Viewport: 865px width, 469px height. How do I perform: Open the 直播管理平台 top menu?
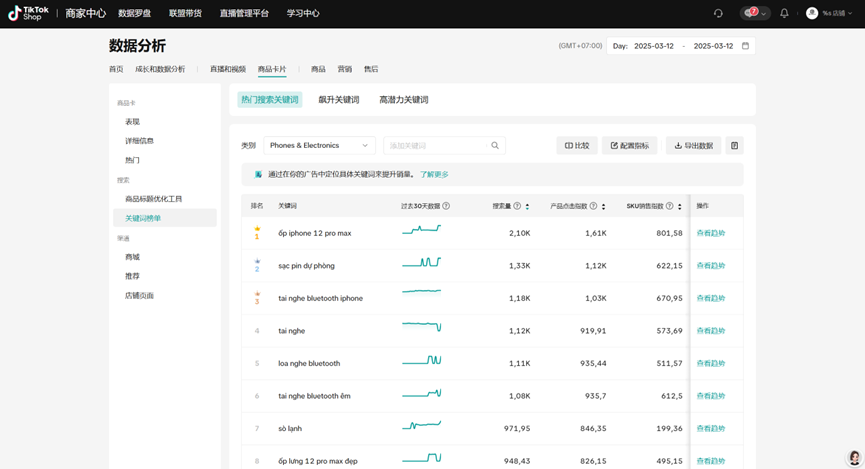coord(244,13)
